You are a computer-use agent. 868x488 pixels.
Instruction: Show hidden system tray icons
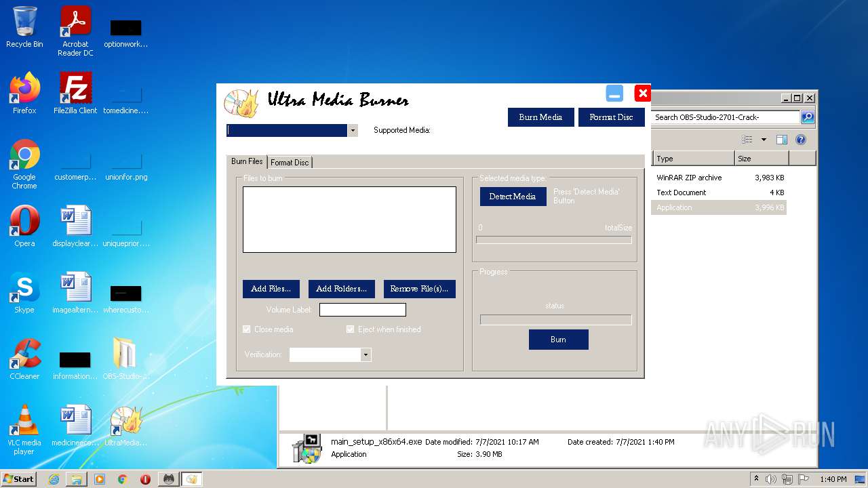pos(757,479)
